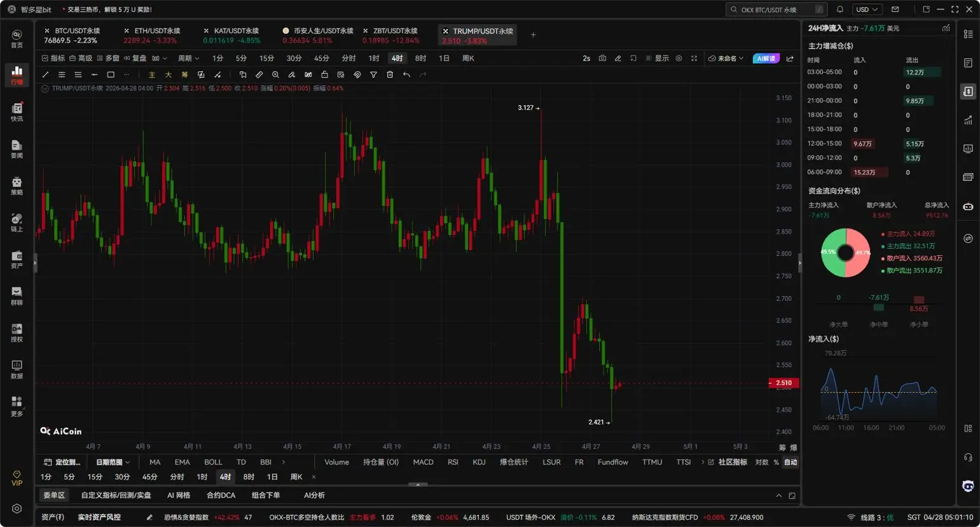The height and width of the screenshot is (527, 980).
Task: Click the AI解读 button
Action: [x=766, y=58]
